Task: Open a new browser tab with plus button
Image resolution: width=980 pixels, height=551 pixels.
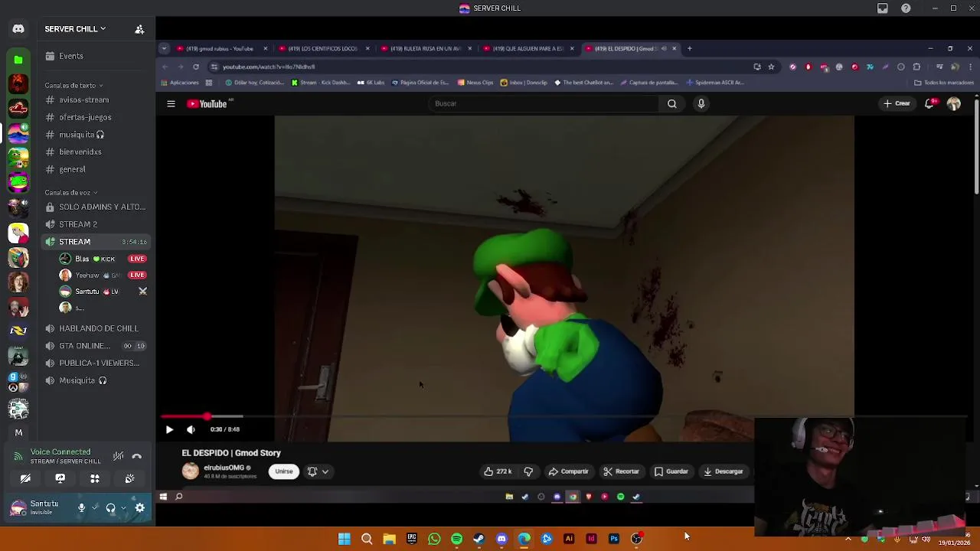Action: tap(689, 49)
